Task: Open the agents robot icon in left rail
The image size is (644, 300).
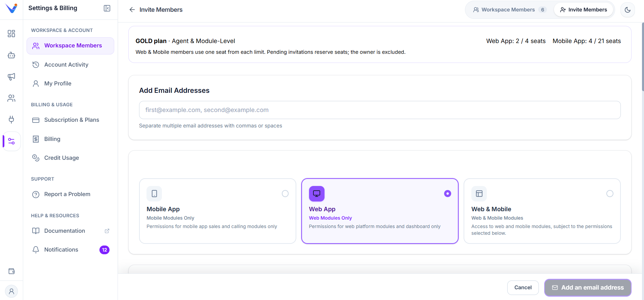Action: tap(11, 55)
